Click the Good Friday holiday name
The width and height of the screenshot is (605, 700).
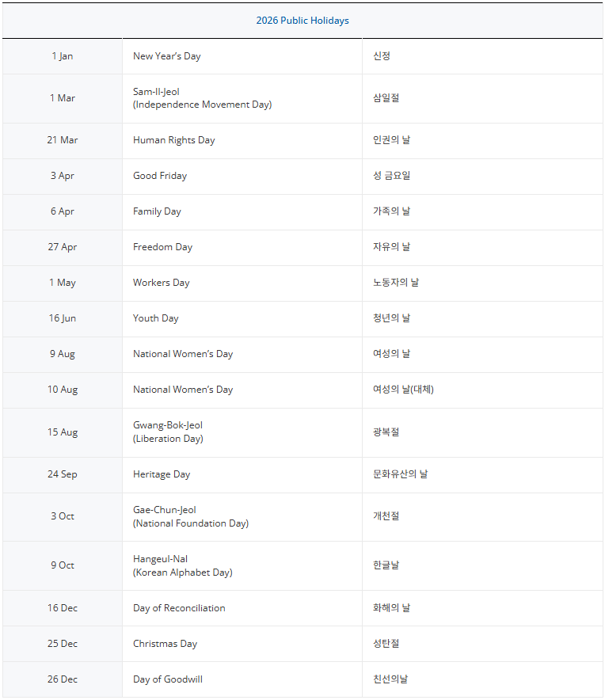[x=160, y=176]
